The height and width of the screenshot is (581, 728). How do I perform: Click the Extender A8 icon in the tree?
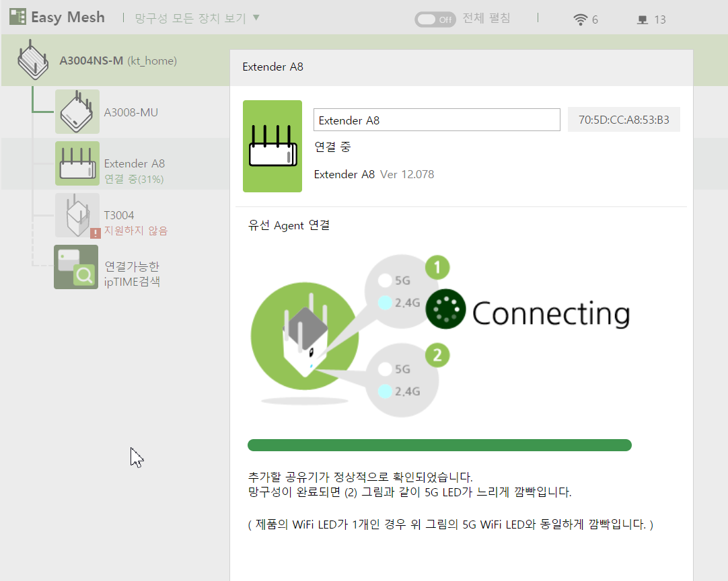[x=77, y=163]
